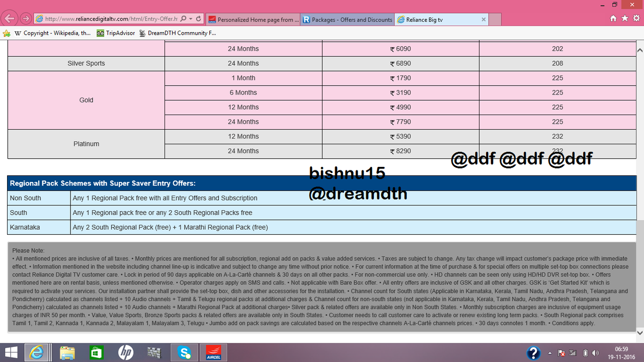Click the Action Center flag tray icon

click(561, 353)
